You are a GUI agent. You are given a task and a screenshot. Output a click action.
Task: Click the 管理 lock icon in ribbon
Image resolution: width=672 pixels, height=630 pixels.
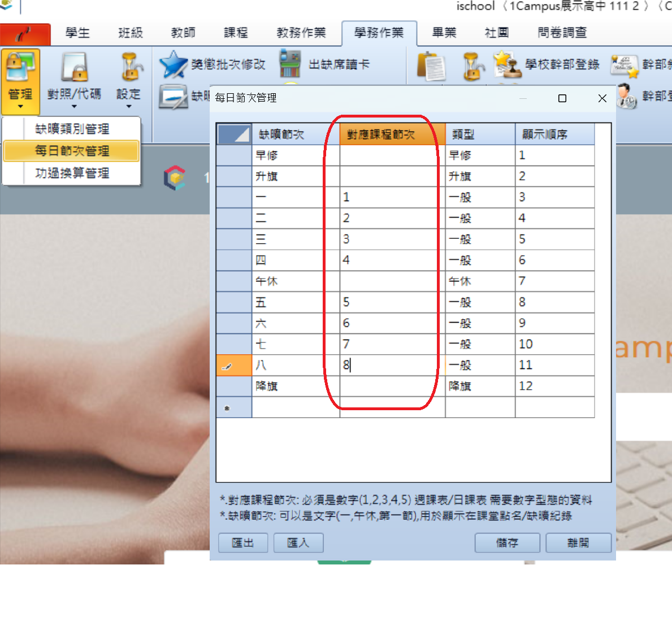pyautogui.click(x=20, y=68)
